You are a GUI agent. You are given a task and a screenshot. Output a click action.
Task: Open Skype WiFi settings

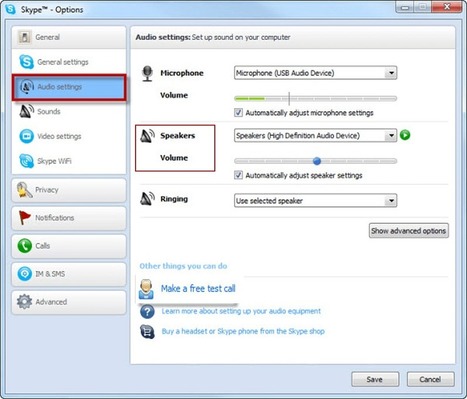coord(69,161)
